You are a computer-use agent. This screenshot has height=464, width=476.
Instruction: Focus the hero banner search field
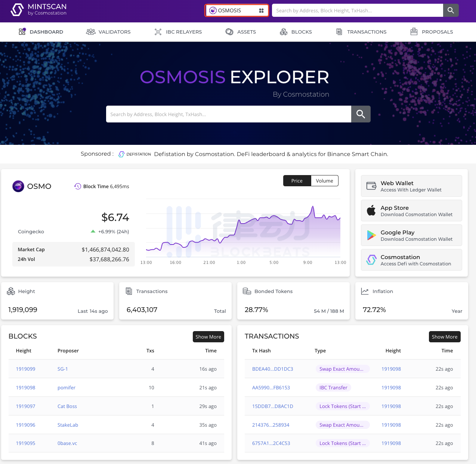pyautogui.click(x=229, y=114)
